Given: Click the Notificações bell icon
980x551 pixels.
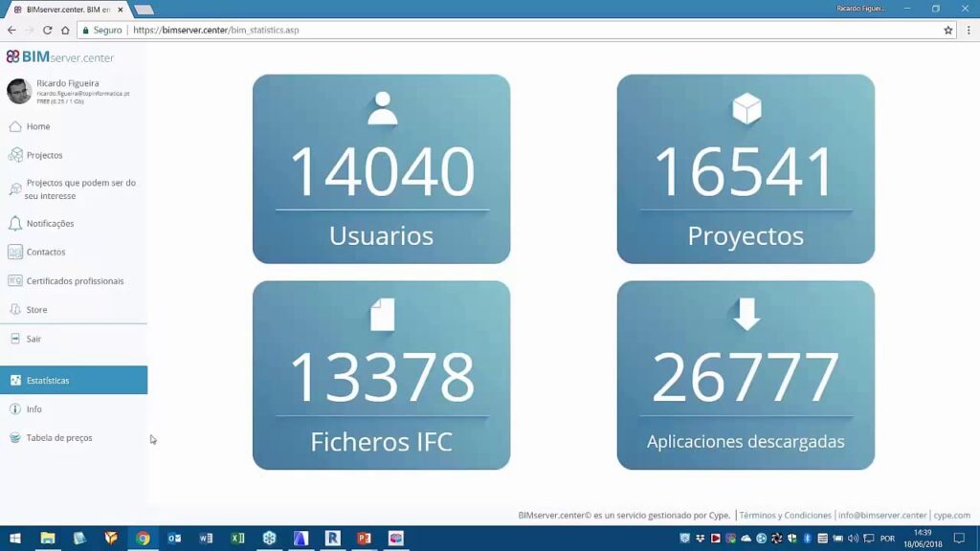Looking at the screenshot, I should pyautogui.click(x=15, y=224).
